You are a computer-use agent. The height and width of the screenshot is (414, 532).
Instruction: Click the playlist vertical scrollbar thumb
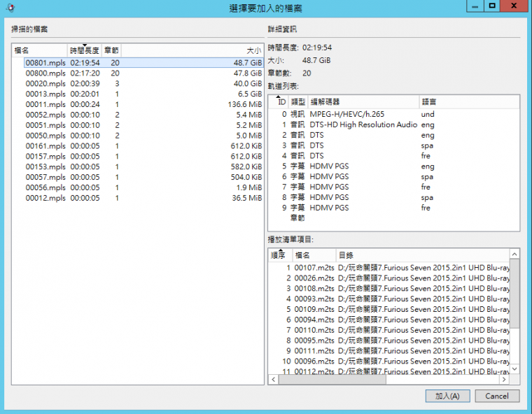click(x=514, y=294)
